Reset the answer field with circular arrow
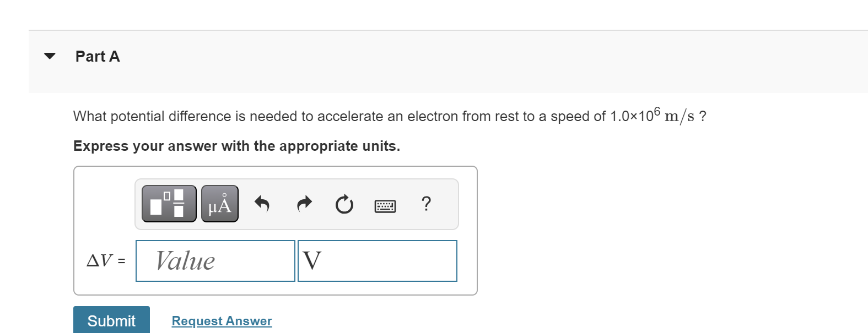Viewport: 868px width, 333px height. click(x=343, y=203)
